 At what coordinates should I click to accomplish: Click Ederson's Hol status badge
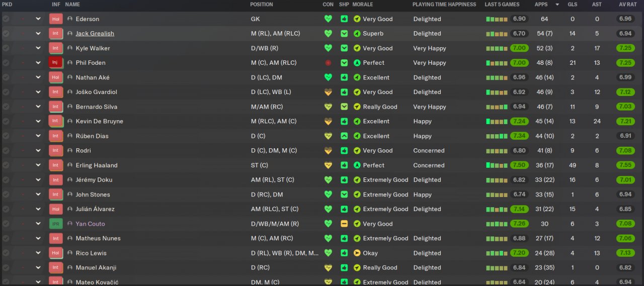pos(55,19)
